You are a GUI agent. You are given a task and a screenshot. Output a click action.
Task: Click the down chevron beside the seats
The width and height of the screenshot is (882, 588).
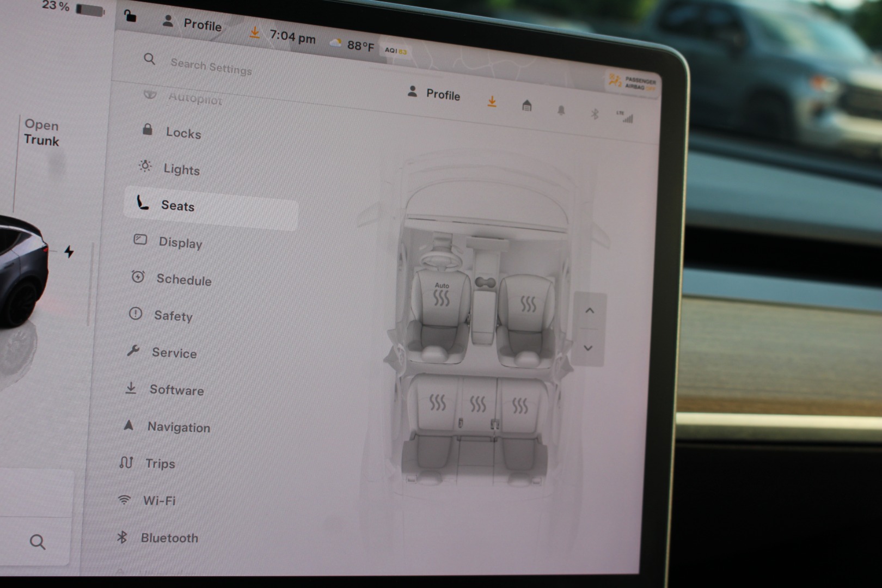588,348
